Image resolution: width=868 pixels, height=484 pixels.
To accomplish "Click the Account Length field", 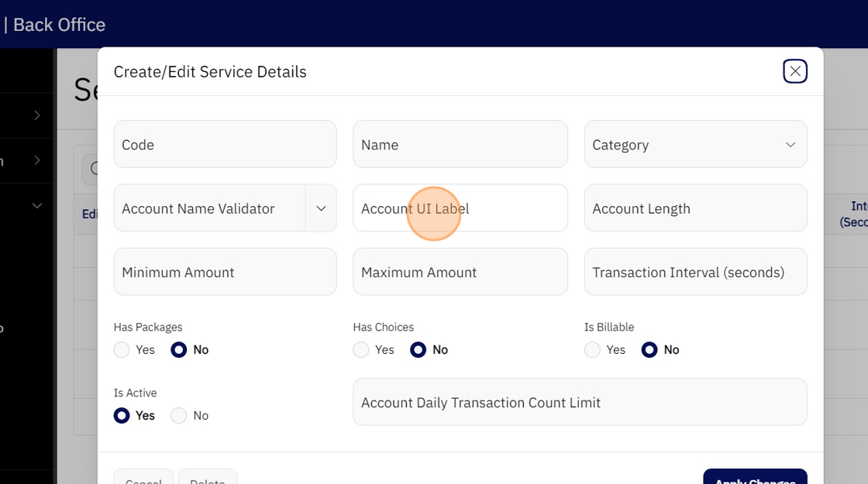I will point(695,208).
